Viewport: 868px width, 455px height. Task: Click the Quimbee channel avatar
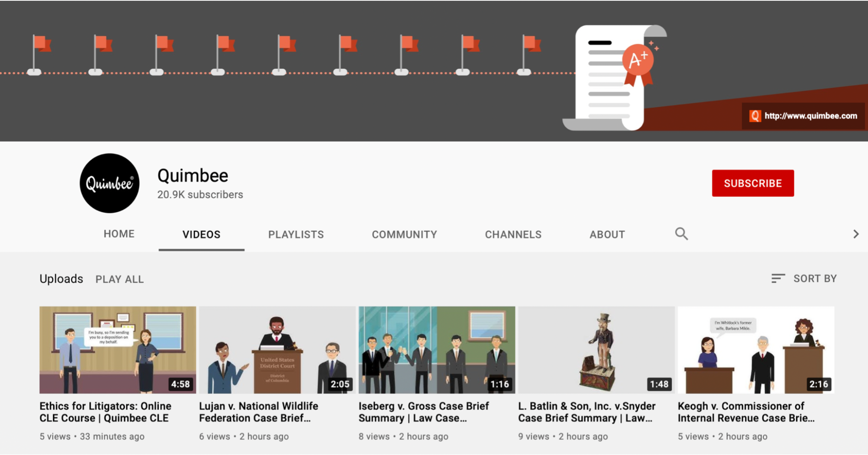109,183
